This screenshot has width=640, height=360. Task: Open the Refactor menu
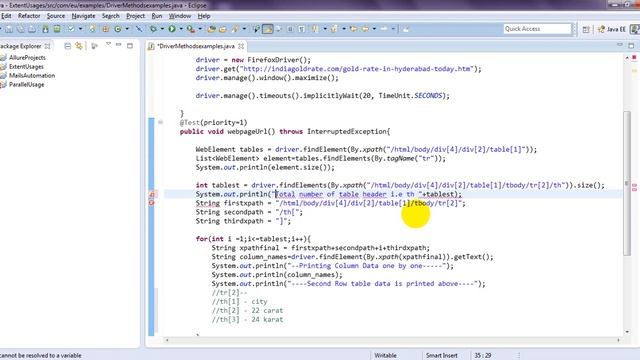tap(29, 16)
